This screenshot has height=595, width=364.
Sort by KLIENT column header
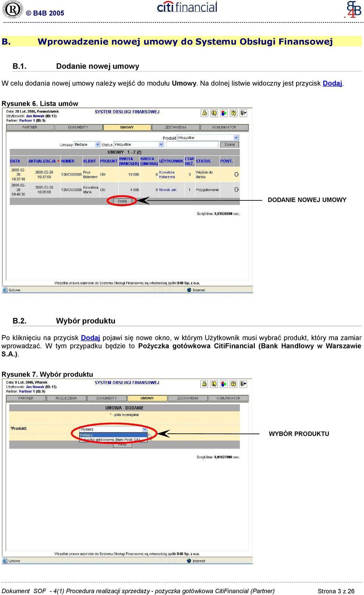(89, 161)
